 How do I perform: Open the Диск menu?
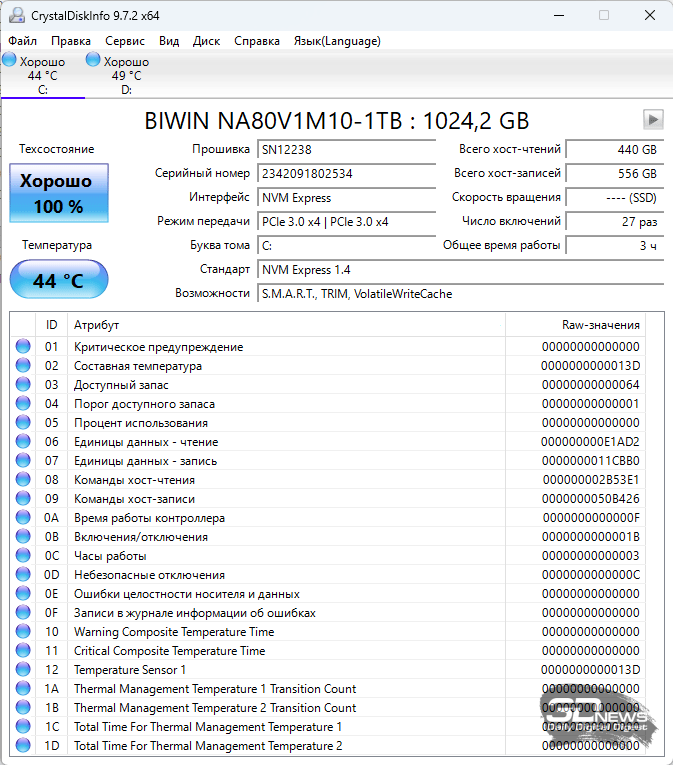206,41
